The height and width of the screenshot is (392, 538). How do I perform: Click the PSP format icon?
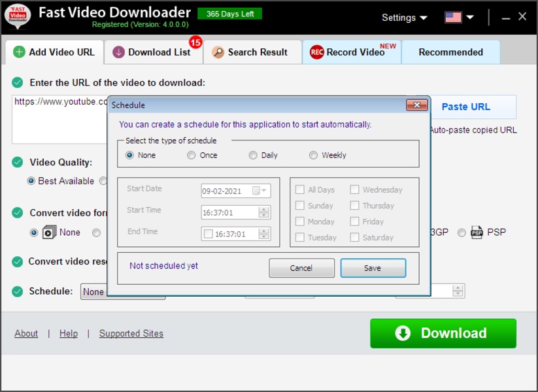point(477,232)
